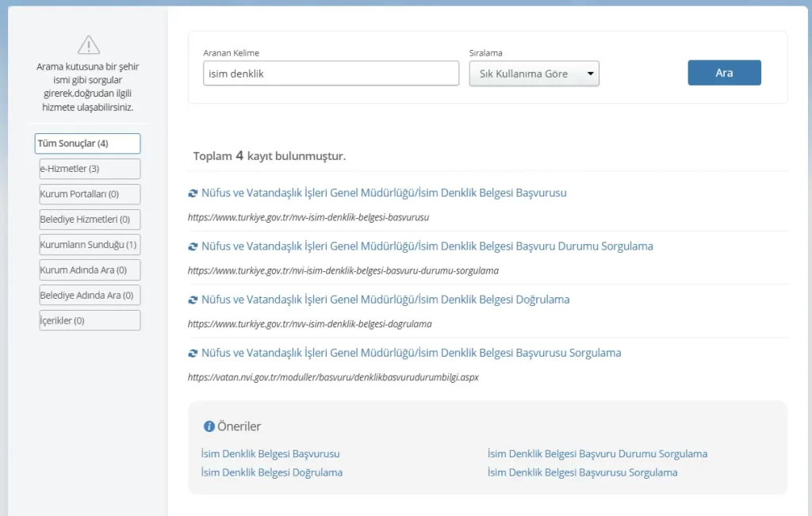Viewport: 812px width, 516px height.
Task: Click the warning triangle icon in sidebar
Action: (x=88, y=45)
